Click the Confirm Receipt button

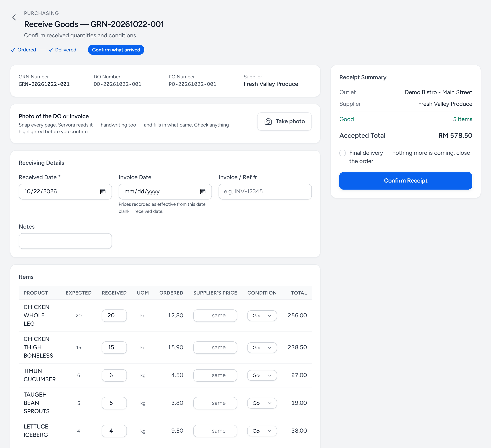pyautogui.click(x=406, y=181)
